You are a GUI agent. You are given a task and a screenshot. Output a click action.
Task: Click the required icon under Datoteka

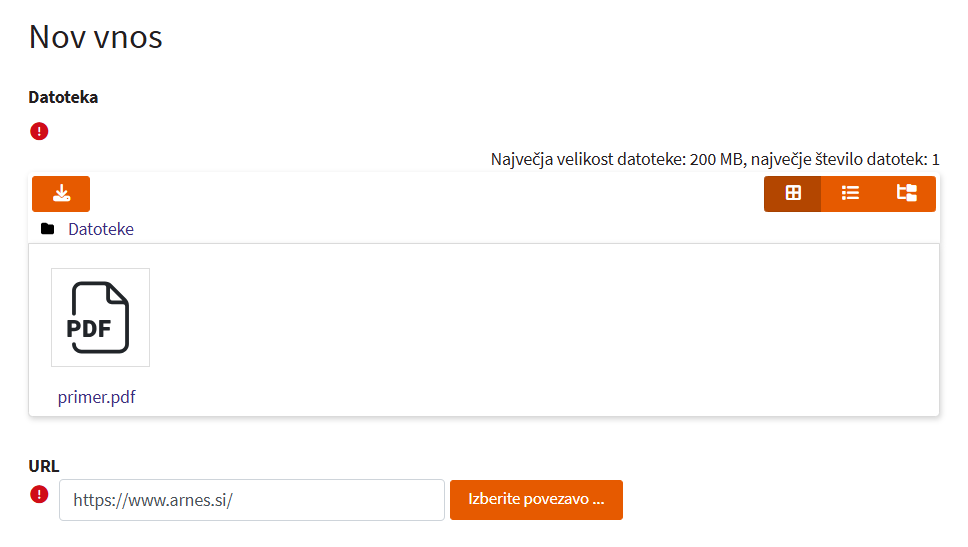coord(39,131)
